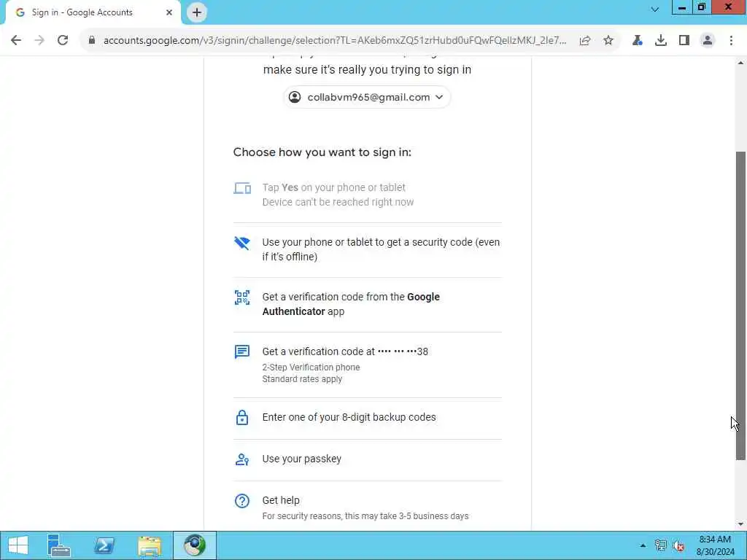The width and height of the screenshot is (747, 560).
Task: Choose Google Authenticator app verification
Action: pos(368,304)
